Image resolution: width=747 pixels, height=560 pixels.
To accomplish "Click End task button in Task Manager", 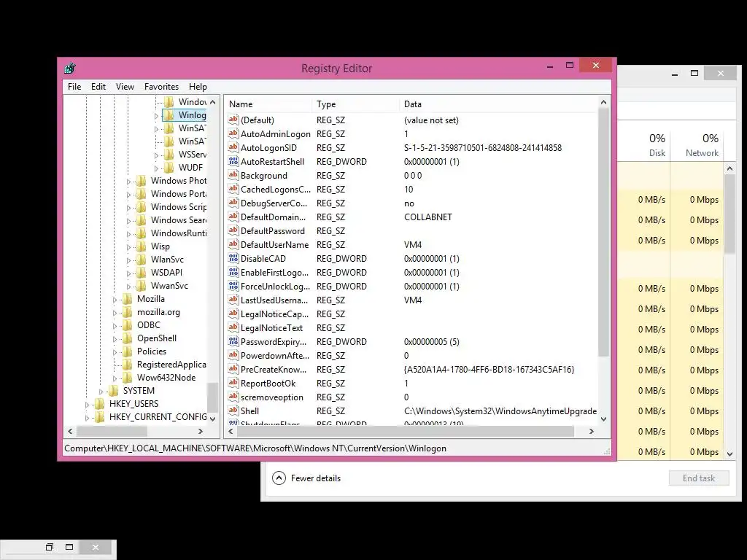I will (698, 478).
